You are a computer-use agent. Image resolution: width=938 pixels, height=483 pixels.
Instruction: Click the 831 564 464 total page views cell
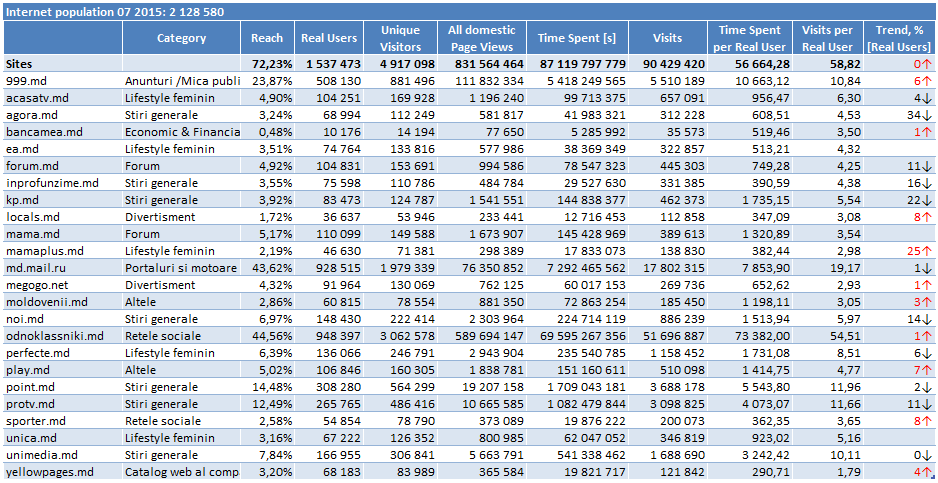coord(482,64)
